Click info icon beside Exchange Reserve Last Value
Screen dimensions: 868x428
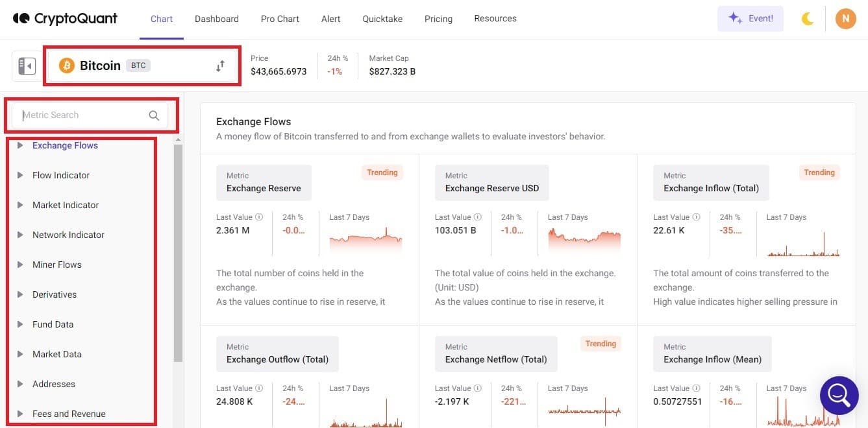(260, 217)
